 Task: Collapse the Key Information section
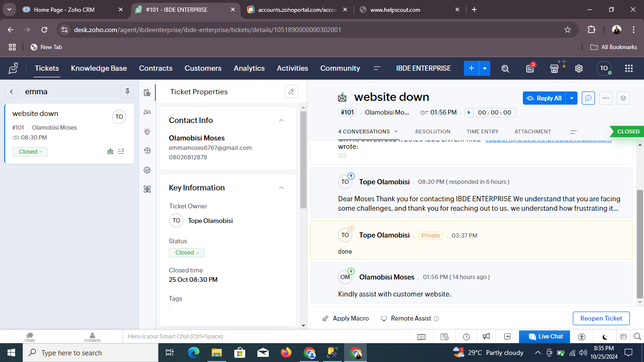click(x=281, y=188)
